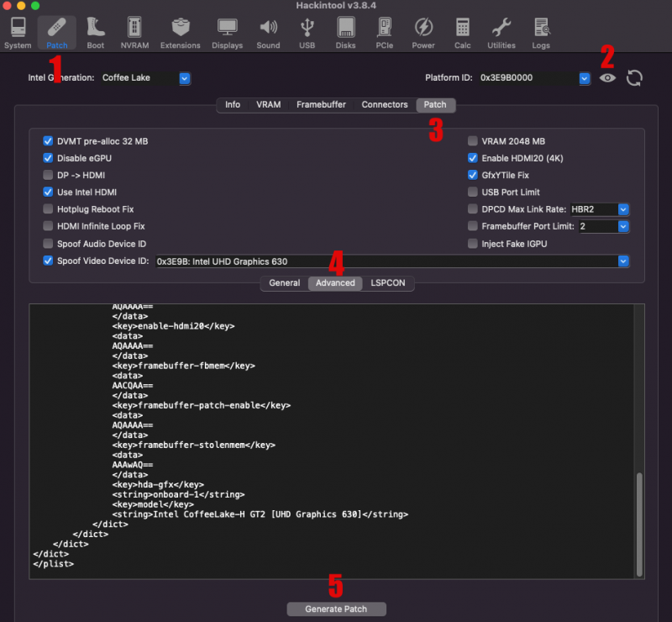Open the NVRAM toolbar icon

pyautogui.click(x=134, y=33)
